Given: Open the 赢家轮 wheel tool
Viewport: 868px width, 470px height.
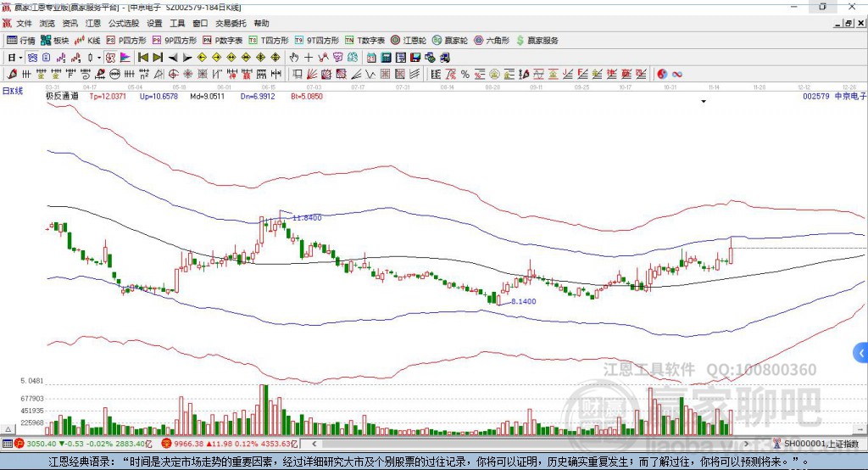Looking at the screenshot, I should pos(450,41).
